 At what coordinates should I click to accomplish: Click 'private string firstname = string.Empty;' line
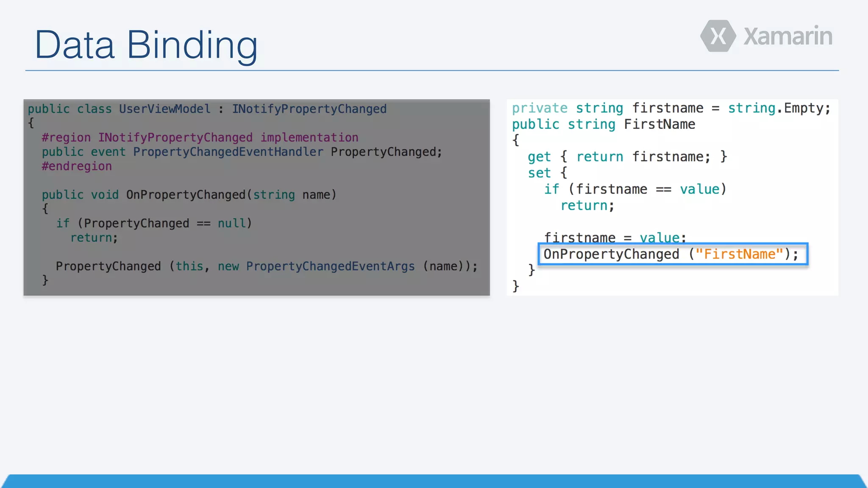(x=671, y=108)
